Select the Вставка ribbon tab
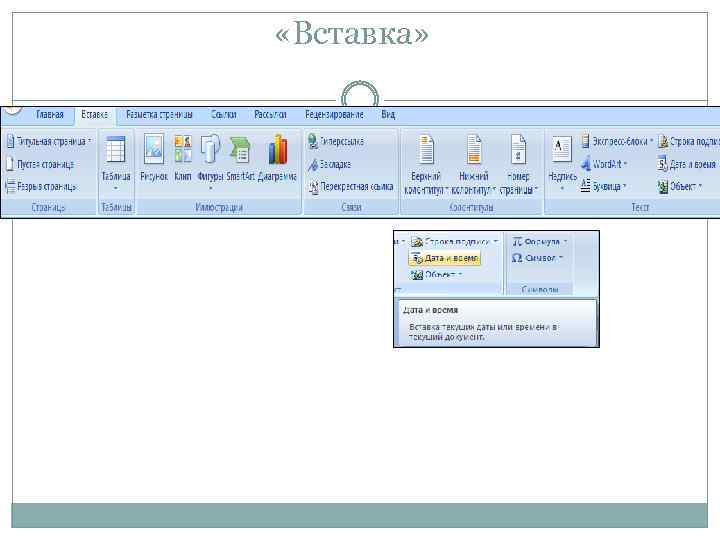 (x=95, y=115)
